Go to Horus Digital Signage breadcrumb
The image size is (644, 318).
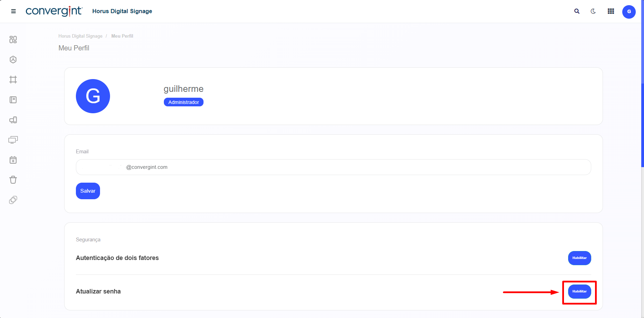(80, 36)
